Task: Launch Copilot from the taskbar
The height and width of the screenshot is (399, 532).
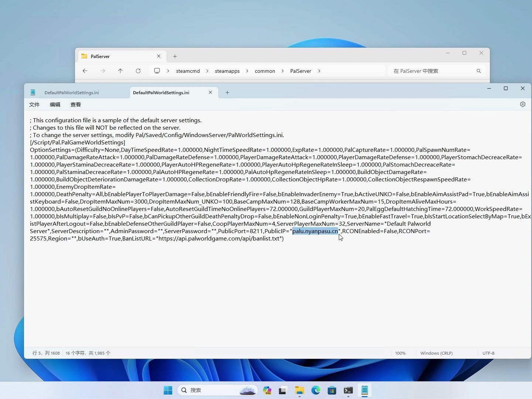Action: click(x=267, y=390)
